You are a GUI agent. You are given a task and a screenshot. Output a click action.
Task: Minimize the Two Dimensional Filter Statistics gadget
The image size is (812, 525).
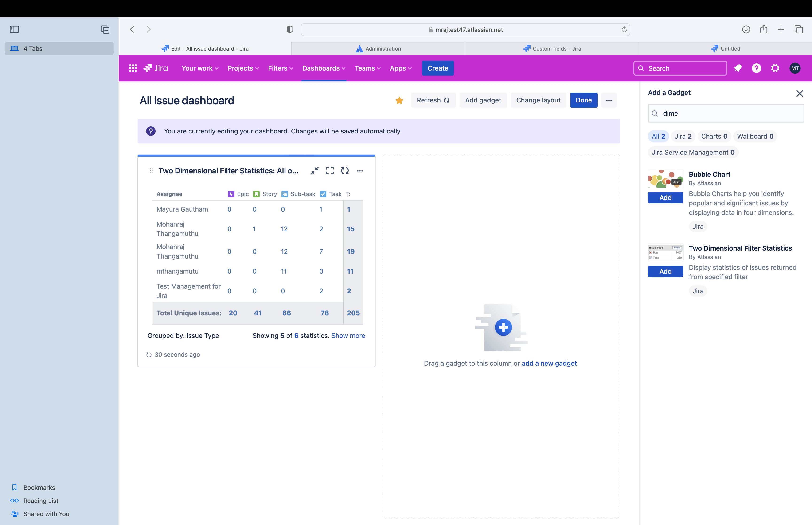coord(315,170)
